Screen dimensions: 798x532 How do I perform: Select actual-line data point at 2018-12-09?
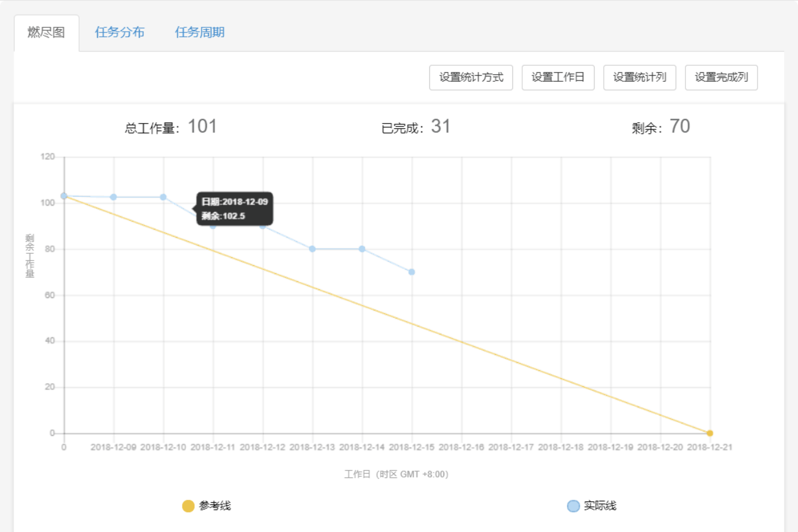tap(114, 197)
